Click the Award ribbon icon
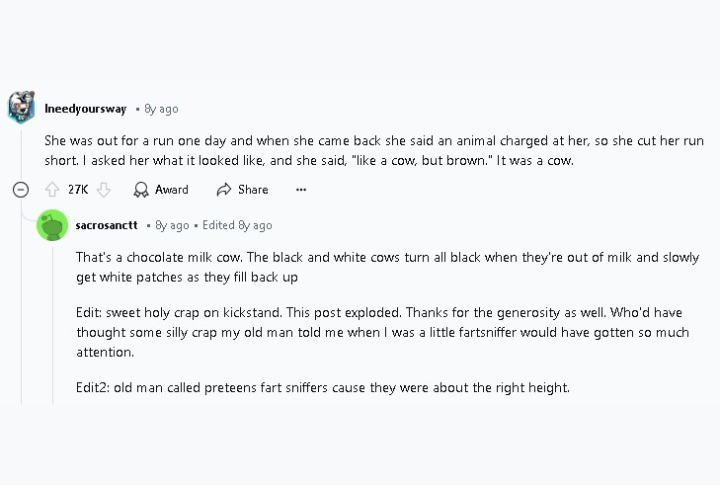 coord(141,190)
